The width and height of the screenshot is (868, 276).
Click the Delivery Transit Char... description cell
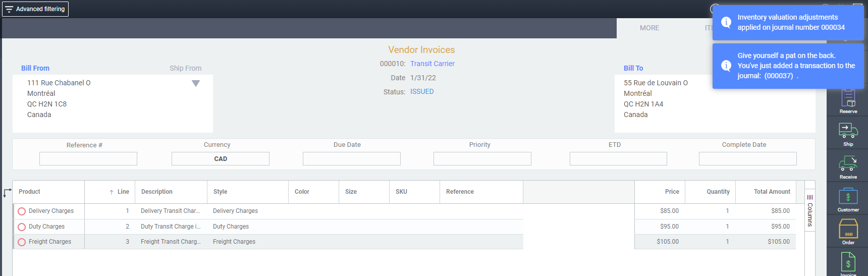[x=171, y=211]
